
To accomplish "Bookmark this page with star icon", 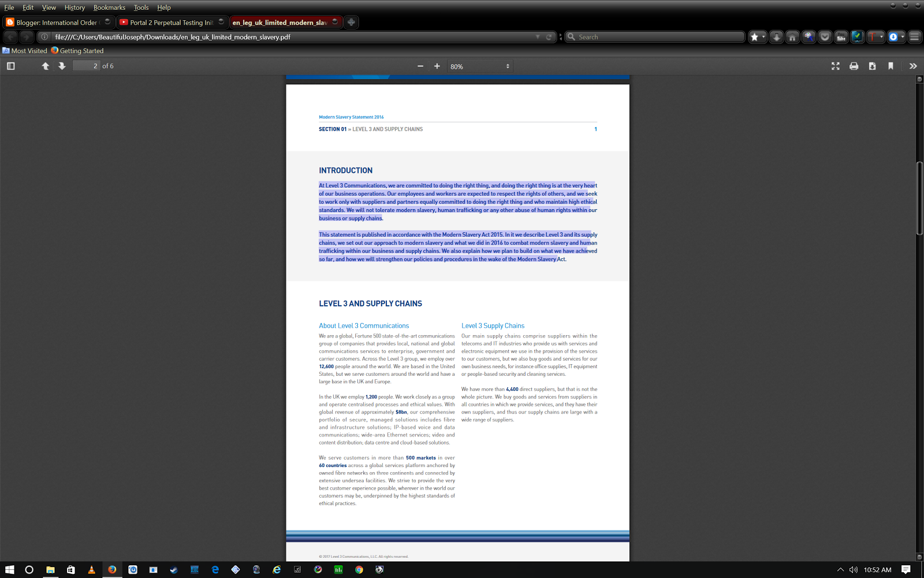I will [x=754, y=37].
